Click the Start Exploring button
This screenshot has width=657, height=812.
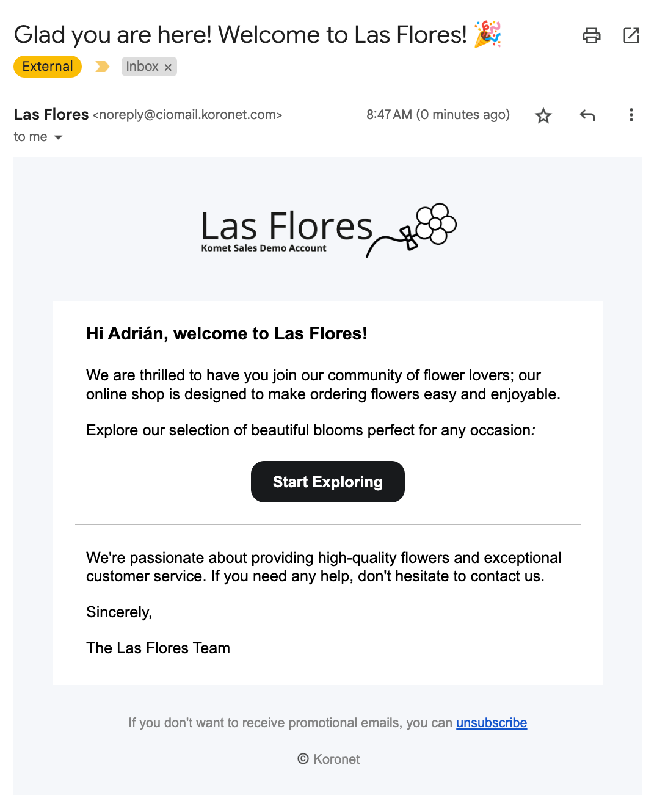coord(327,482)
